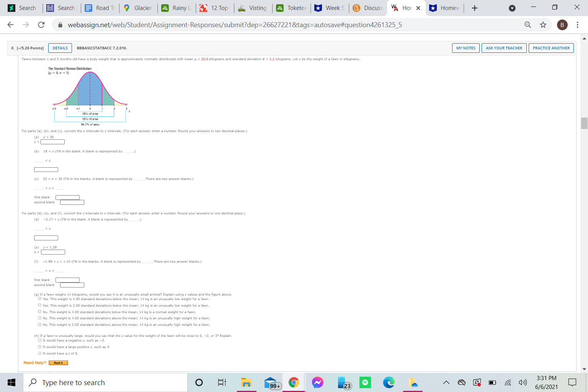Show hidden system tray icons
This screenshot has height=392, width=588.
pyautogui.click(x=446, y=382)
